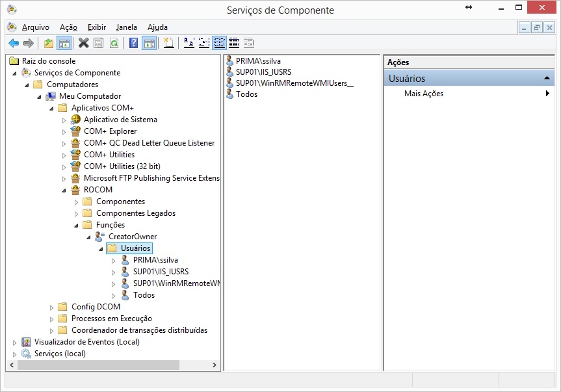Viewport: 561px width, 392px height.
Task: Expand the COM+ Explorer node
Action: [64, 132]
